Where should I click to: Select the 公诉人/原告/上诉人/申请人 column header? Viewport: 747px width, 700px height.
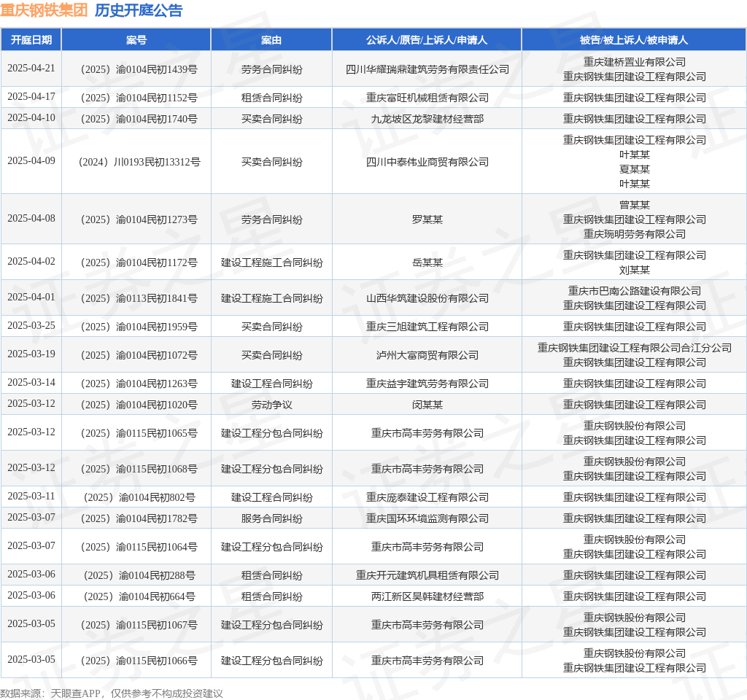(x=427, y=40)
